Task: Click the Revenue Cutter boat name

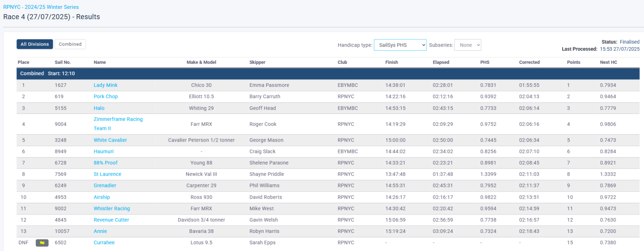Action: tap(111, 220)
